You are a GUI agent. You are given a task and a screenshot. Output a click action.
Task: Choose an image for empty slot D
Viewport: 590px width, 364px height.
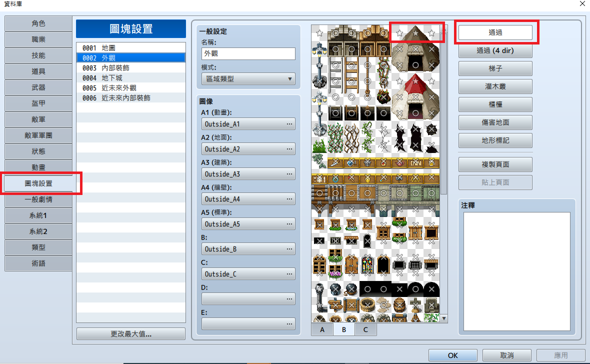(x=248, y=299)
